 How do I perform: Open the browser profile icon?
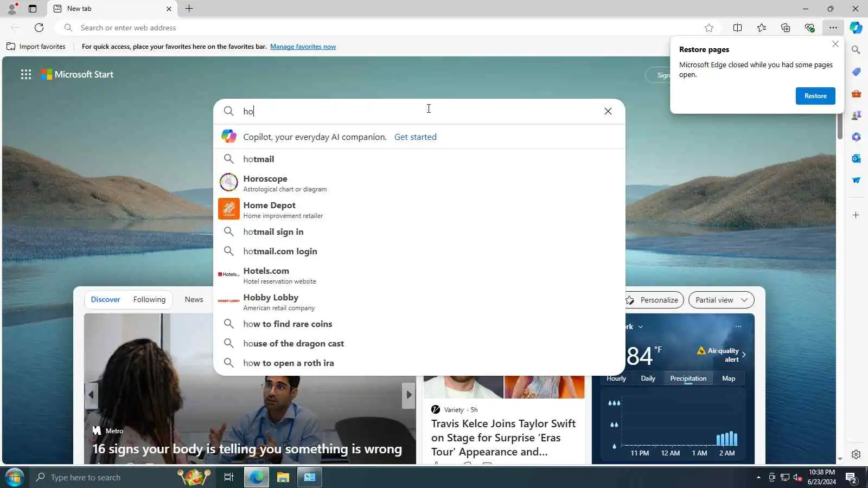[x=12, y=9]
